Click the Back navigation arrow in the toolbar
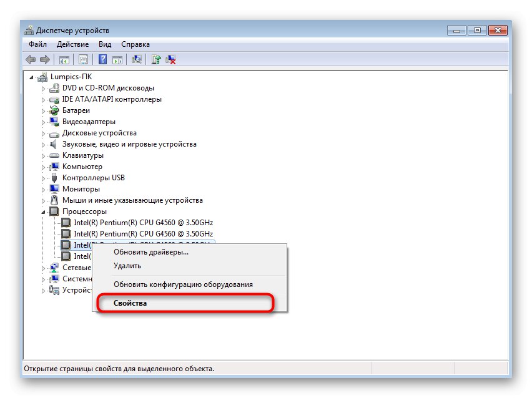The image size is (532, 398). point(31,59)
